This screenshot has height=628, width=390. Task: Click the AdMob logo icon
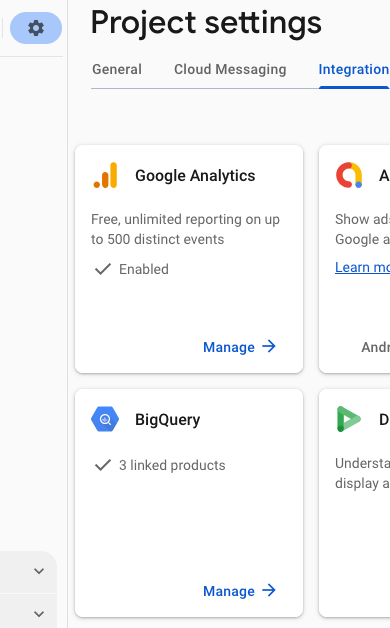(349, 175)
